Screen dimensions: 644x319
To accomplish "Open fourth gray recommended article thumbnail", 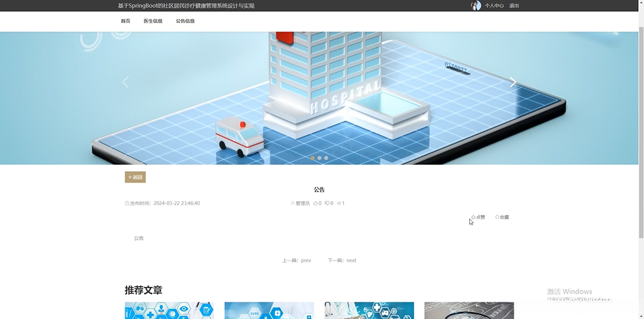I will tap(469, 311).
